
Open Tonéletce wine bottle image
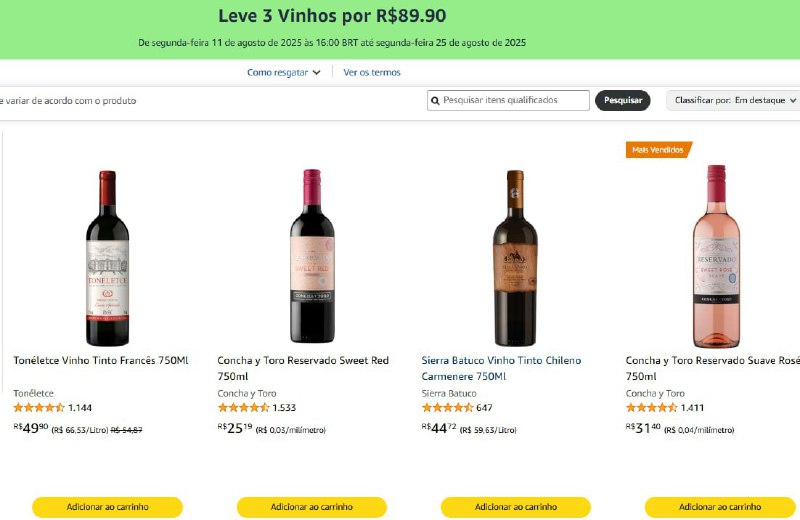pos(107,258)
